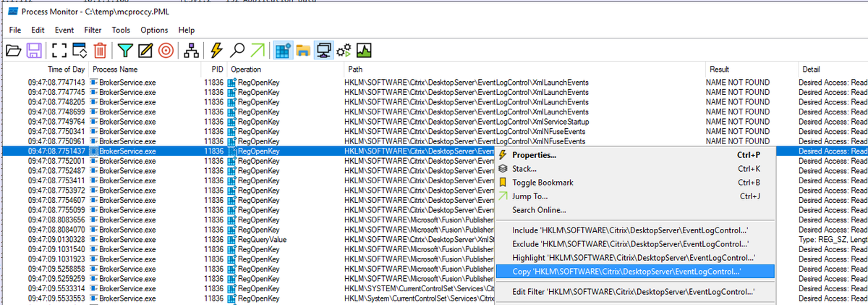Toggle the Autoscroll toolbar icon

80,50
